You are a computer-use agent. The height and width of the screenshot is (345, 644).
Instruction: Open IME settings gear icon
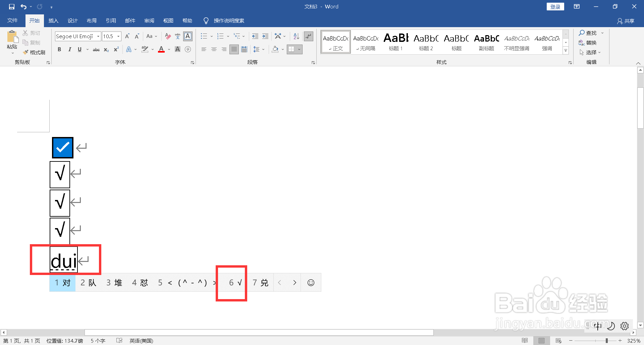tap(624, 326)
